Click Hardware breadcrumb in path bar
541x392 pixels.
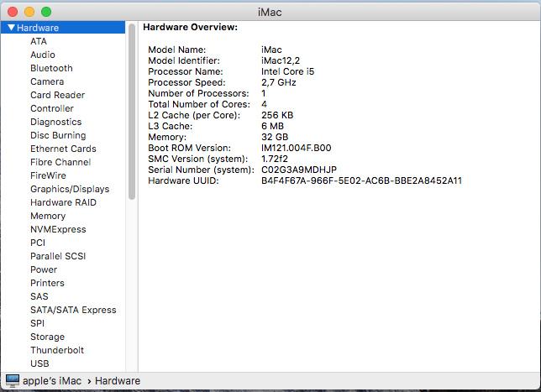[118, 381]
